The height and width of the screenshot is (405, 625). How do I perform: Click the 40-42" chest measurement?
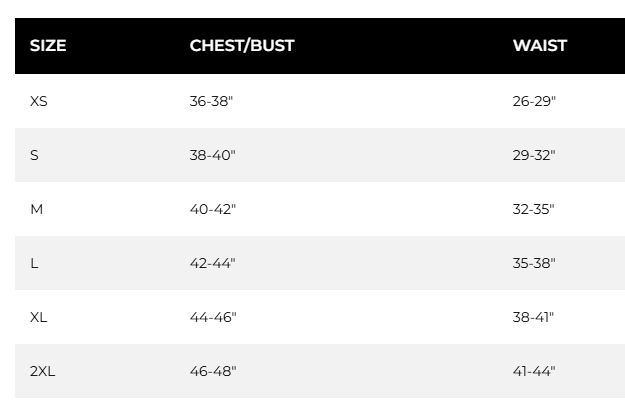pyautogui.click(x=213, y=209)
